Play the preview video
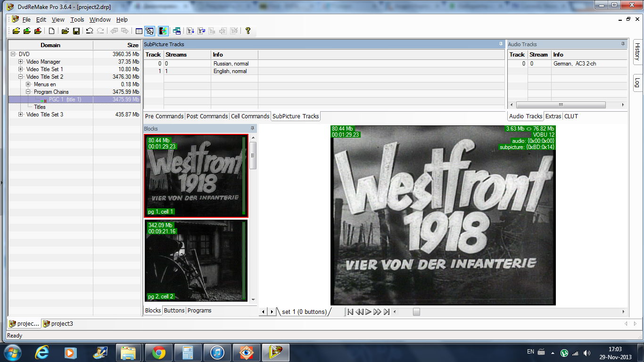 coord(368,312)
